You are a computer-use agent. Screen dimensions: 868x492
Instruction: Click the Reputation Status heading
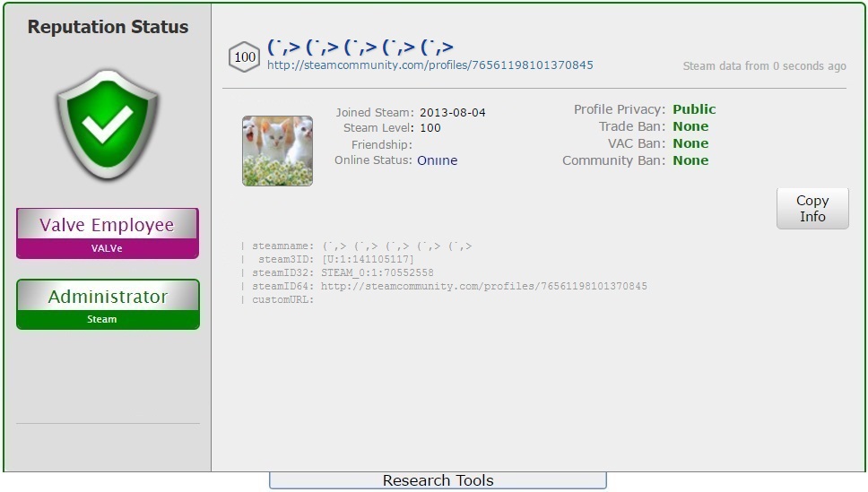[x=108, y=27]
